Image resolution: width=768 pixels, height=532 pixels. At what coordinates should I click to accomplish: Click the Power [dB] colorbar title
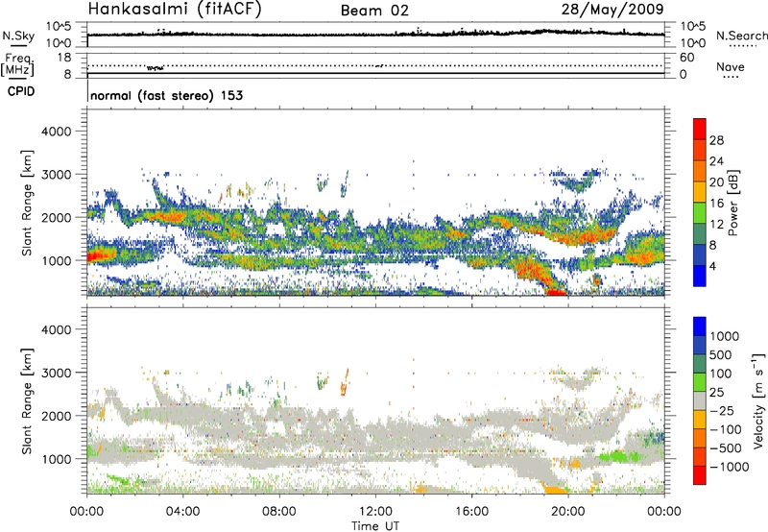pyautogui.click(x=732, y=203)
